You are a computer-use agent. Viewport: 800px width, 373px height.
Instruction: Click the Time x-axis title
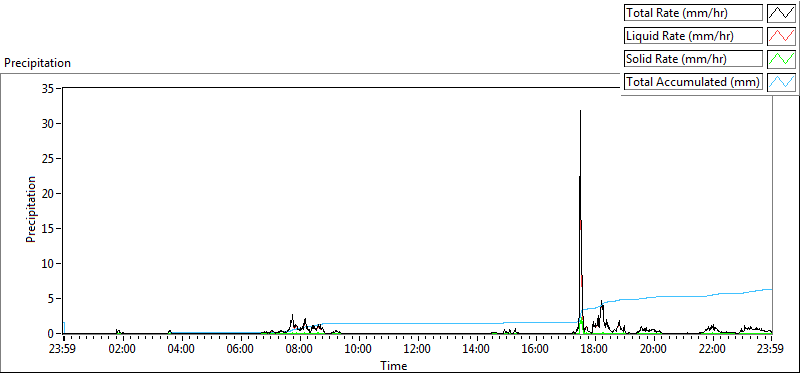[393, 365]
